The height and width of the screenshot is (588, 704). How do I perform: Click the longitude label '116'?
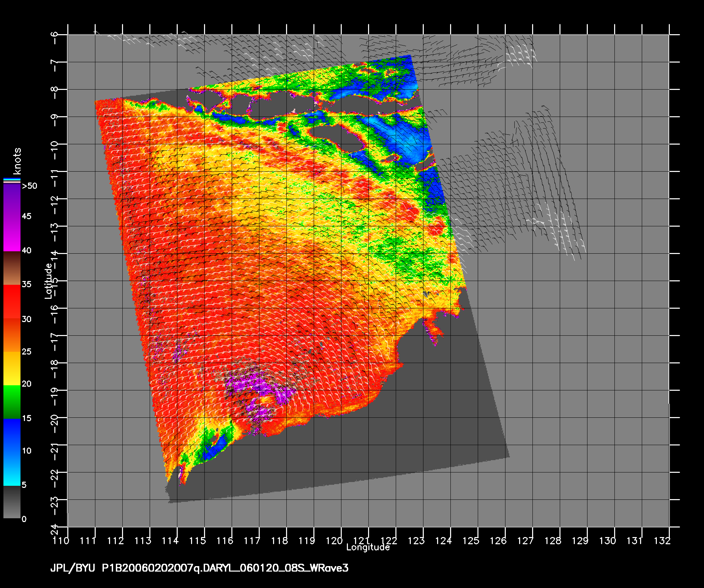[225, 540]
